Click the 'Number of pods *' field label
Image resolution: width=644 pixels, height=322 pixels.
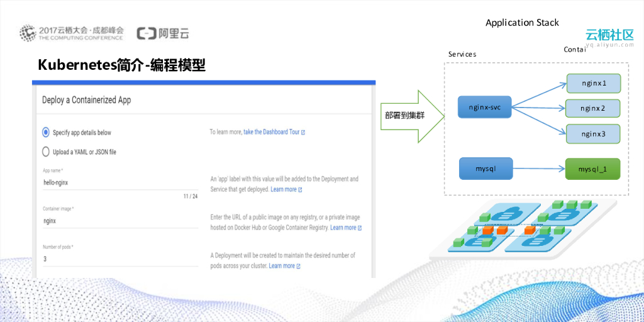pyautogui.click(x=58, y=247)
